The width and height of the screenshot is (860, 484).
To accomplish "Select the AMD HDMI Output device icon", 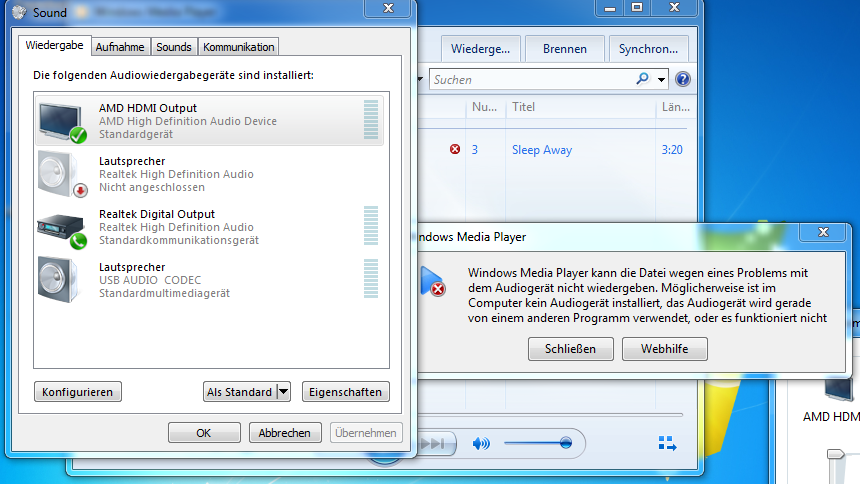I will pyautogui.click(x=62, y=121).
